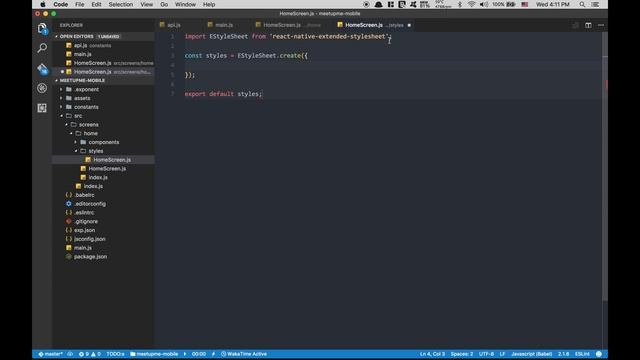The image size is (640, 360).
Task: Open the Search view in activity bar
Action: pos(42,48)
